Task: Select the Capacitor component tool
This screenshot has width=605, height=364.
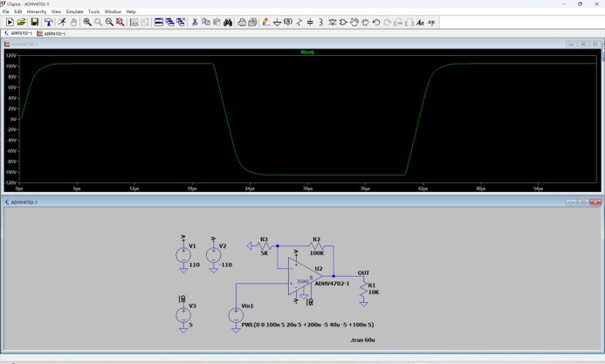Action: (x=310, y=22)
